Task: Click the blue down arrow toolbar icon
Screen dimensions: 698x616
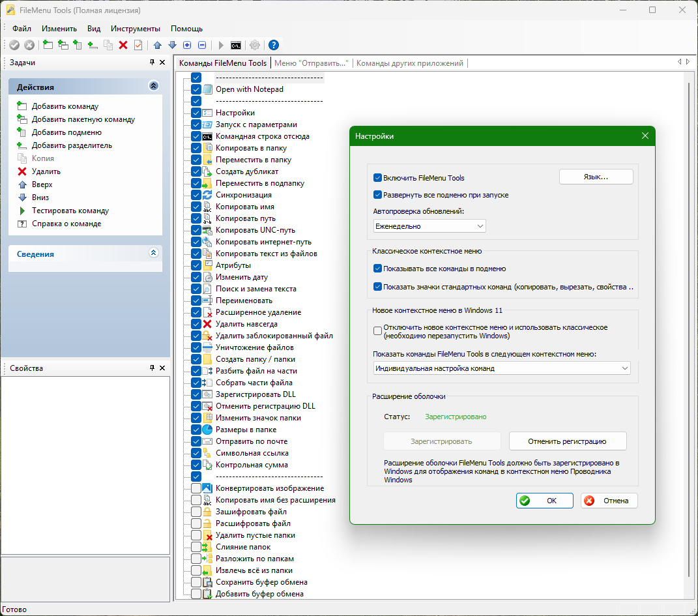Action: coord(173,45)
